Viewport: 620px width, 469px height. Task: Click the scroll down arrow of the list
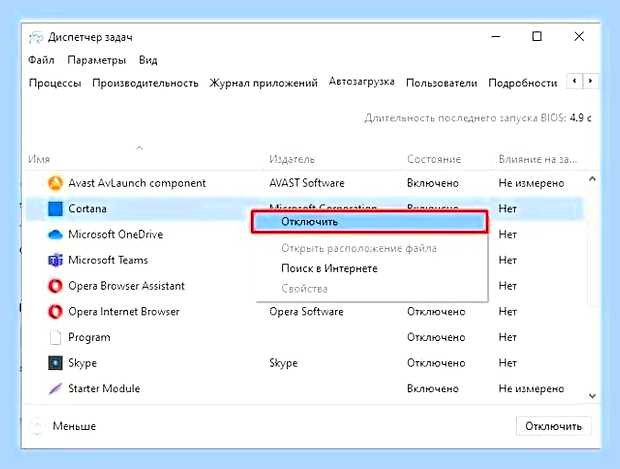tap(592, 396)
